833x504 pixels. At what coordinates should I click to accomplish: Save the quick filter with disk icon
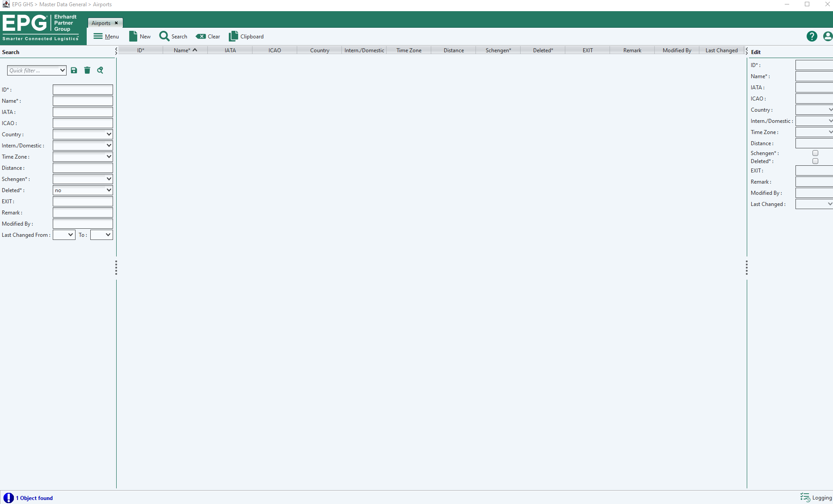[x=74, y=70]
